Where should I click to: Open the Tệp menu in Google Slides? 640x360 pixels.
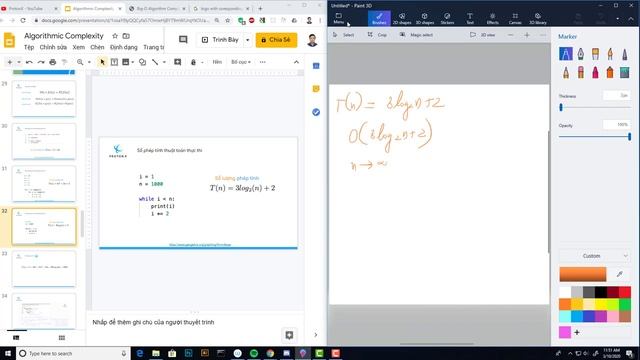(29, 47)
